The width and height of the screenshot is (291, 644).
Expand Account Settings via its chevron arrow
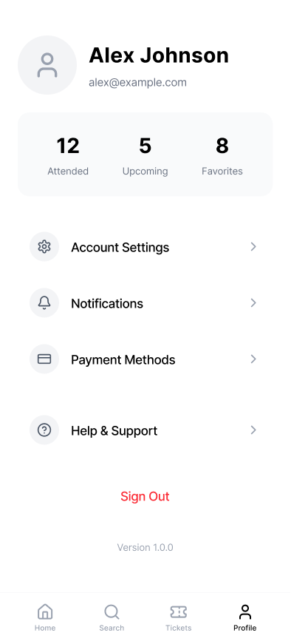(x=253, y=246)
